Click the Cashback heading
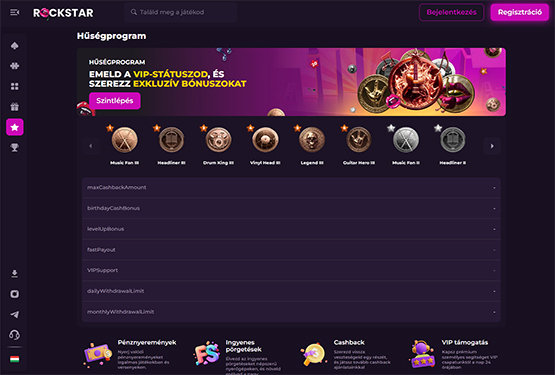This screenshot has height=375, width=555. click(x=349, y=342)
